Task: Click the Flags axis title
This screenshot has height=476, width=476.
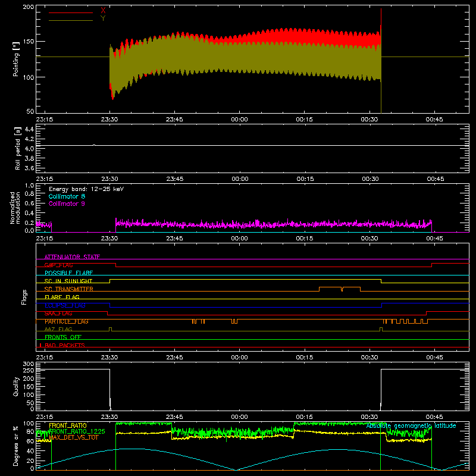Action: point(24,297)
